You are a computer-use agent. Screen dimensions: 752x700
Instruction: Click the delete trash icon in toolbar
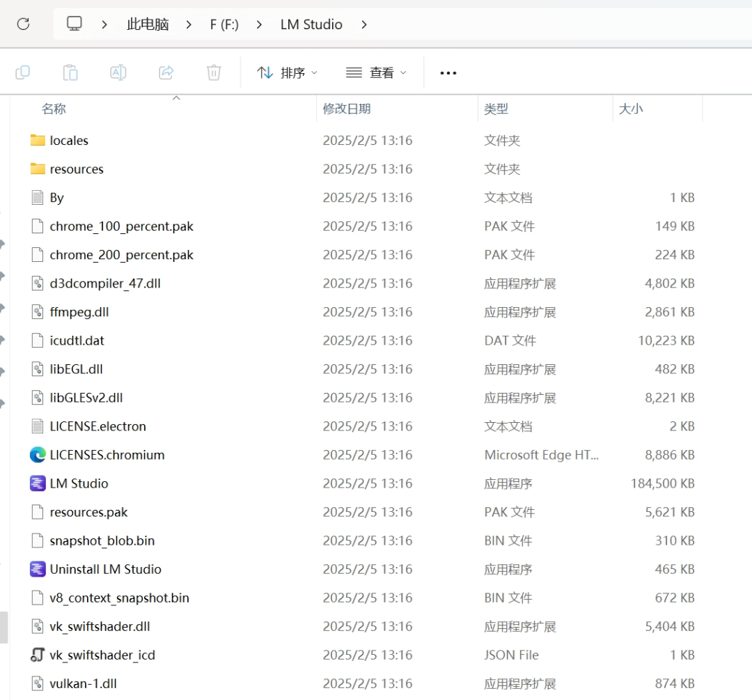[x=214, y=72]
